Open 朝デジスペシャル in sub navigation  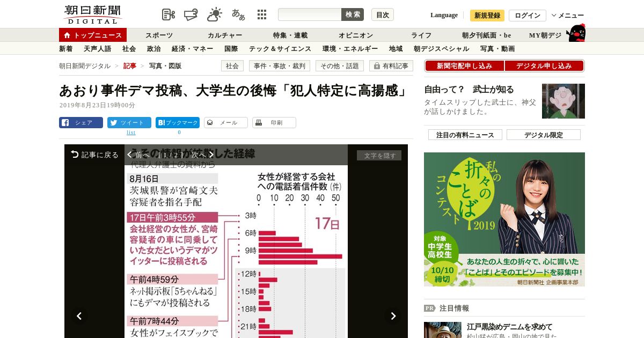442,48
